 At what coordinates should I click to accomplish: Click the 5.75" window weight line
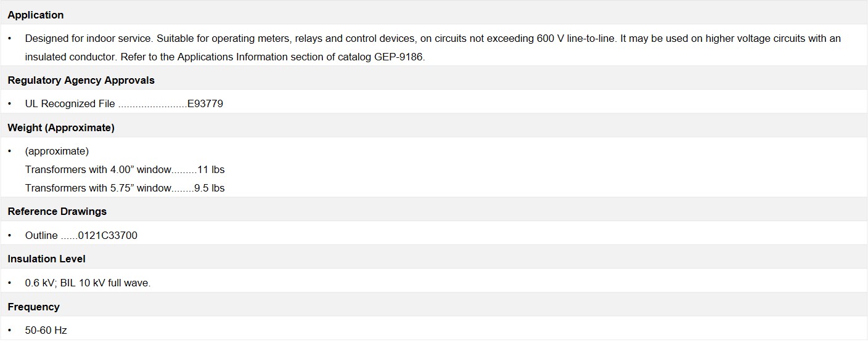tap(125, 188)
